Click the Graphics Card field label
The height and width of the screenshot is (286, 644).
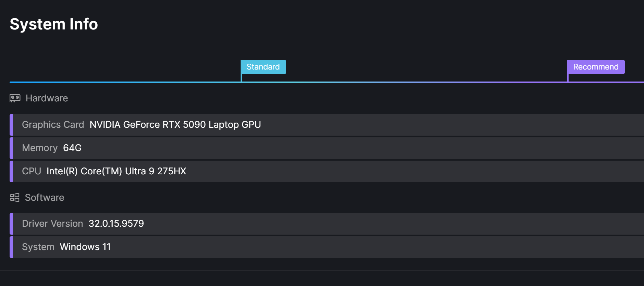pos(53,125)
